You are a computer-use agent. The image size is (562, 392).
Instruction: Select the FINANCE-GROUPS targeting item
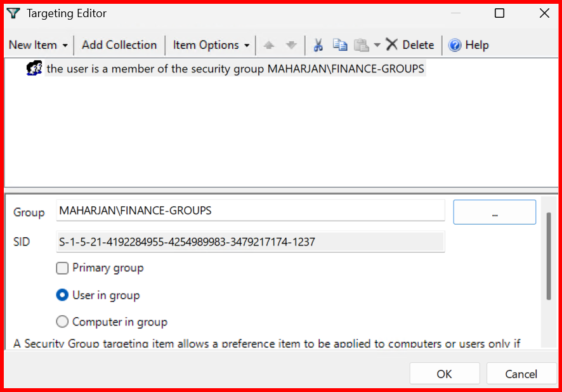pos(235,69)
